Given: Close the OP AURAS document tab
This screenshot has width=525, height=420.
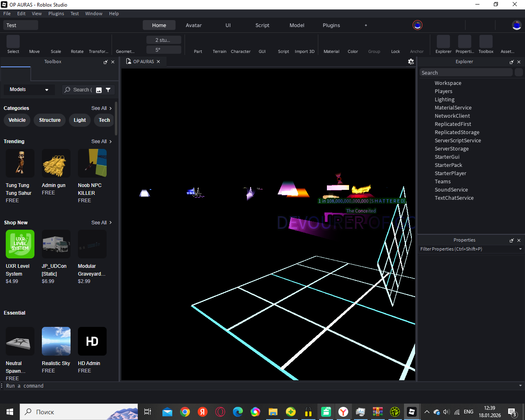Looking at the screenshot, I should (x=158, y=62).
